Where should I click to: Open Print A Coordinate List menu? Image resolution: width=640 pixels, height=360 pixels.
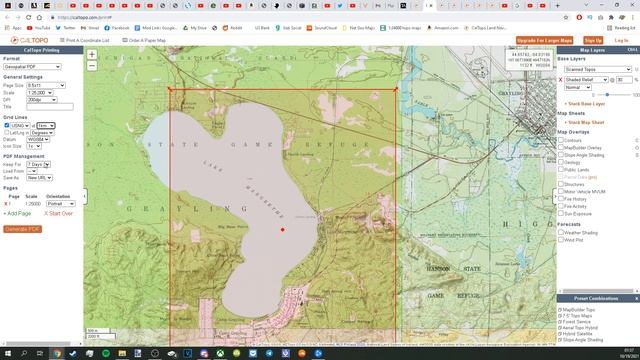84,40
